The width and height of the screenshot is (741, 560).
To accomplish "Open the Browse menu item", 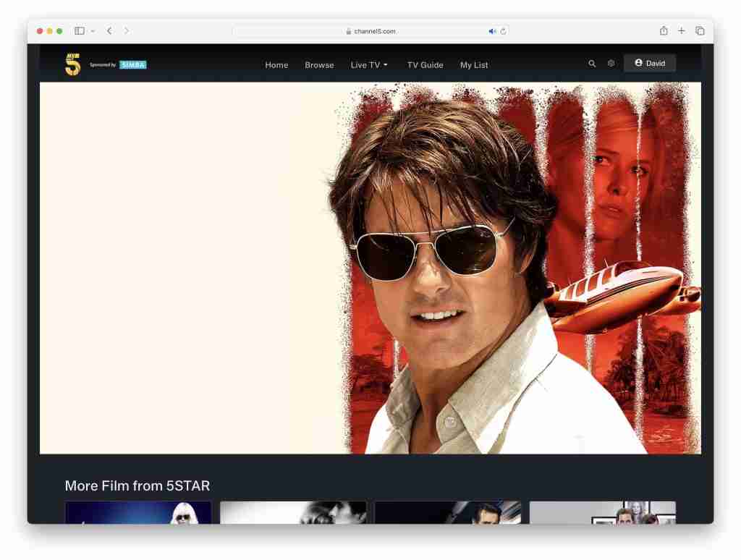I will click(x=319, y=65).
